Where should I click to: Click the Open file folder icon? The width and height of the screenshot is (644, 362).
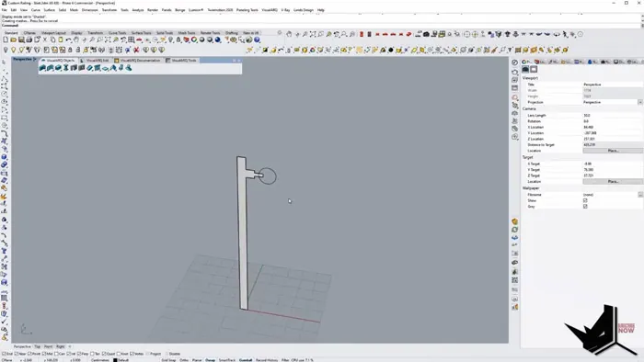[13, 40]
